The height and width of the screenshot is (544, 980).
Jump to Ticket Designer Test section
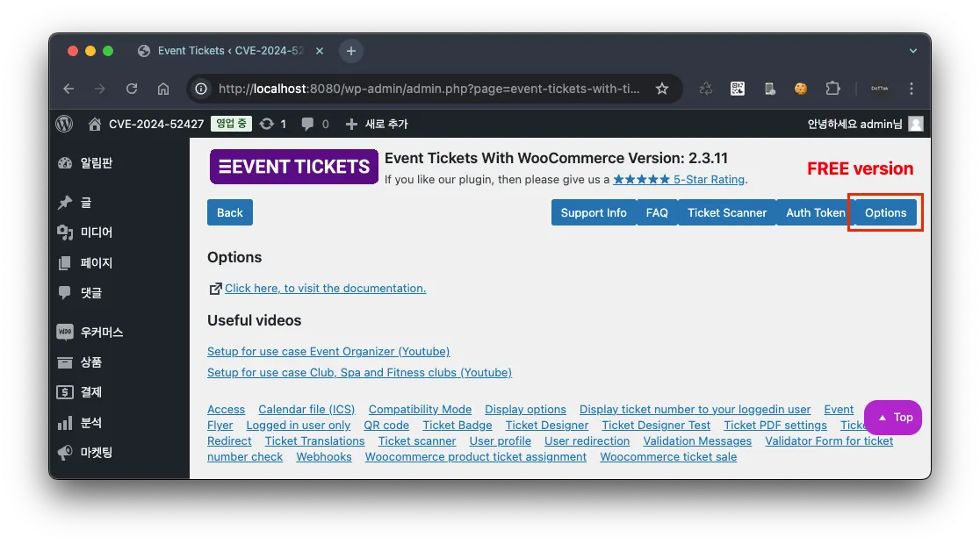[x=656, y=425]
